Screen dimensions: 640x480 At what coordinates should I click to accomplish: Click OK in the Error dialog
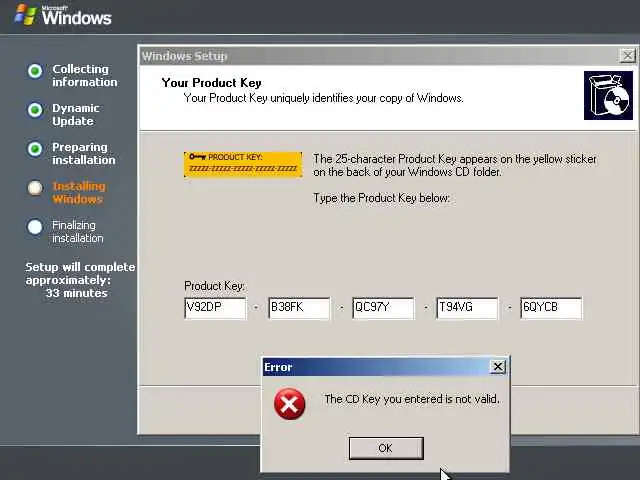point(386,448)
